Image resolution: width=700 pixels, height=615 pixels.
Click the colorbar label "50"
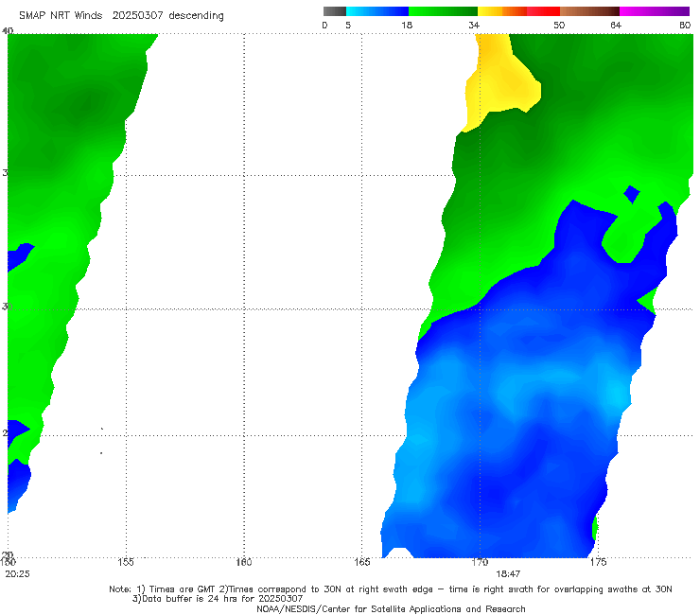559,26
